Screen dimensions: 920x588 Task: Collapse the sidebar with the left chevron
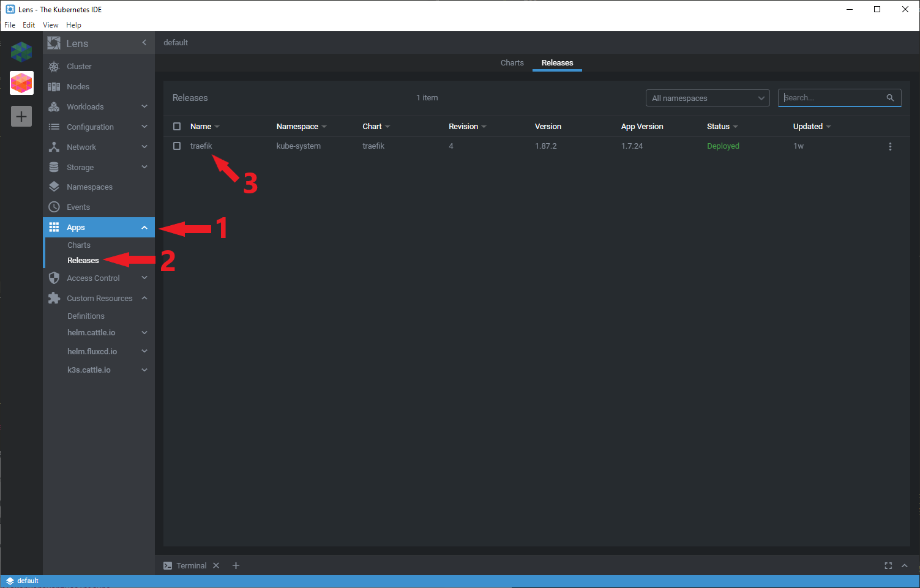coord(144,42)
